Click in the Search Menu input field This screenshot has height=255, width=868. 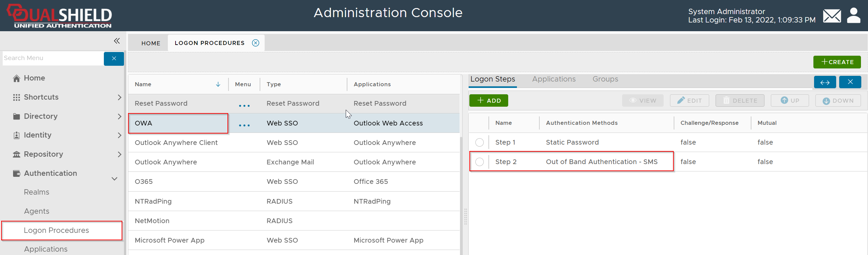pyautogui.click(x=53, y=58)
